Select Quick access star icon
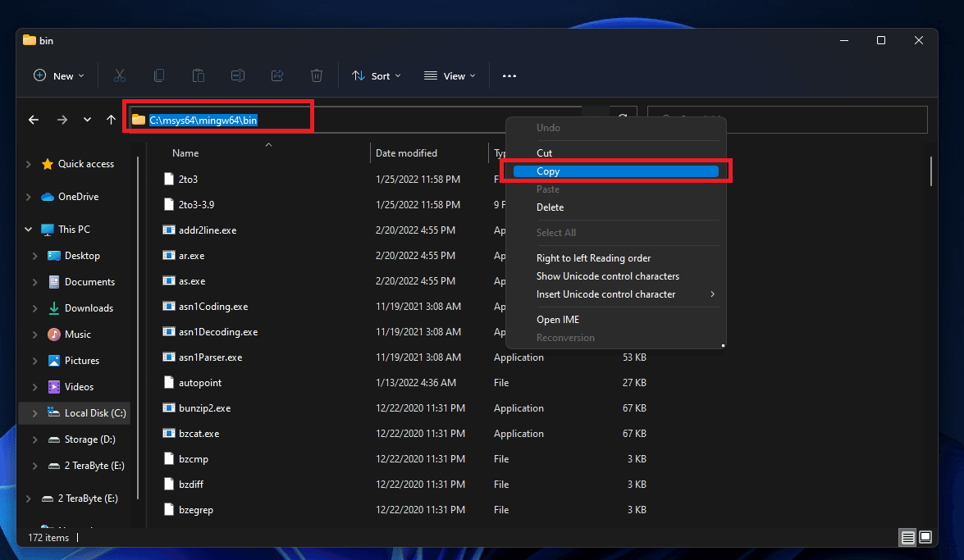Viewport: 964px width, 560px height. pos(48,164)
